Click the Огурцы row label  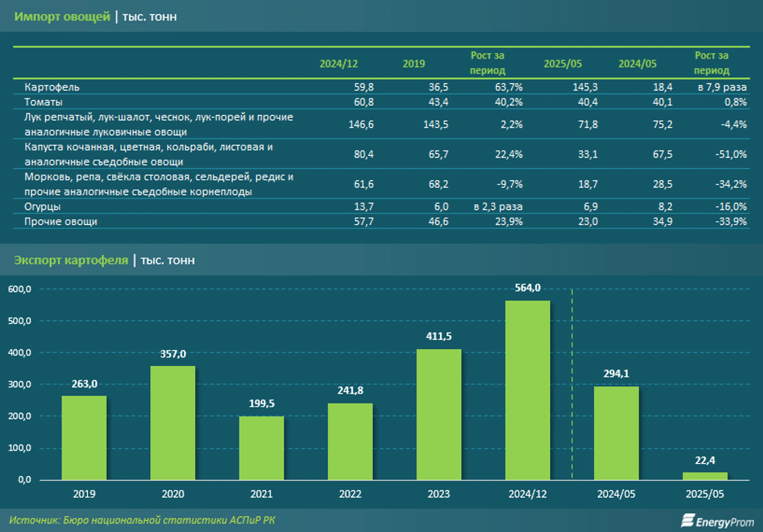[x=43, y=207]
